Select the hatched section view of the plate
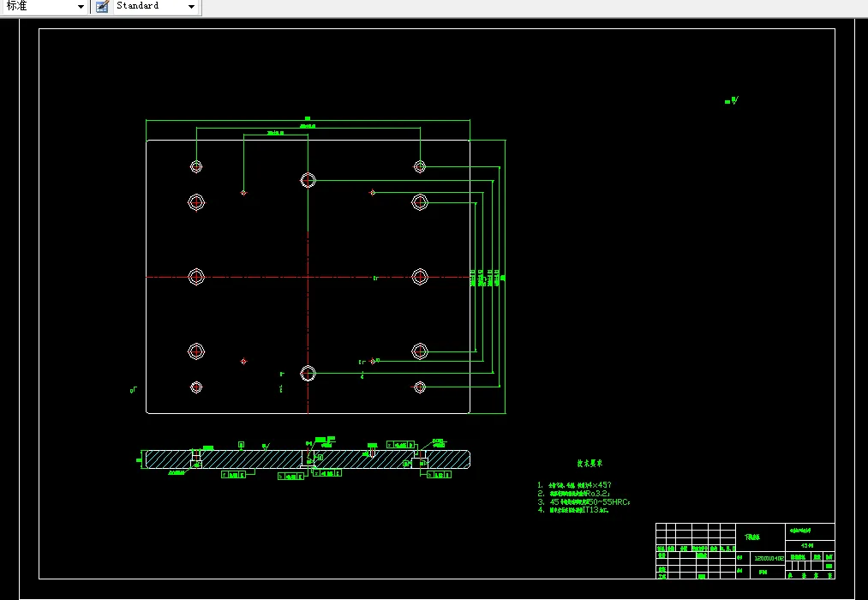Viewport: 868px width, 600px height. click(x=308, y=459)
